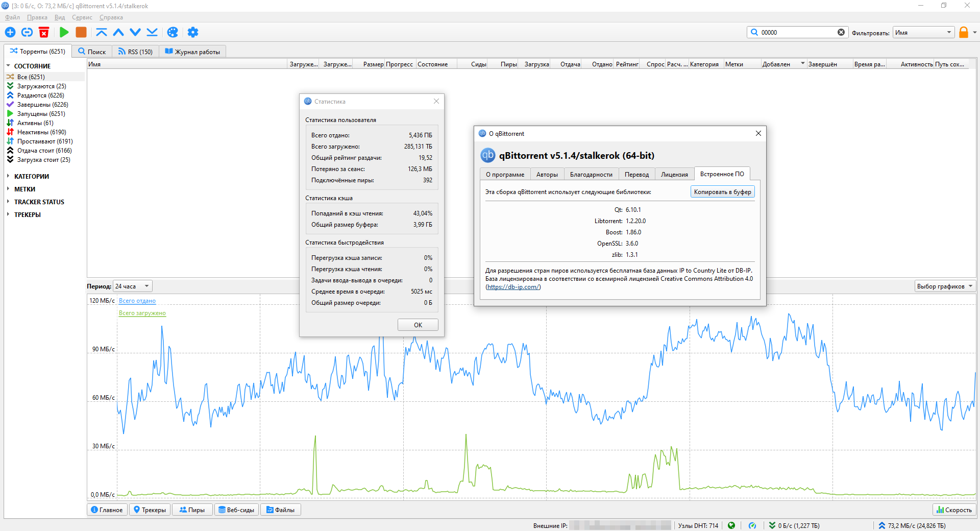Open the 24 часа period dropdown
Screen dimensions: 980x531
(133, 286)
